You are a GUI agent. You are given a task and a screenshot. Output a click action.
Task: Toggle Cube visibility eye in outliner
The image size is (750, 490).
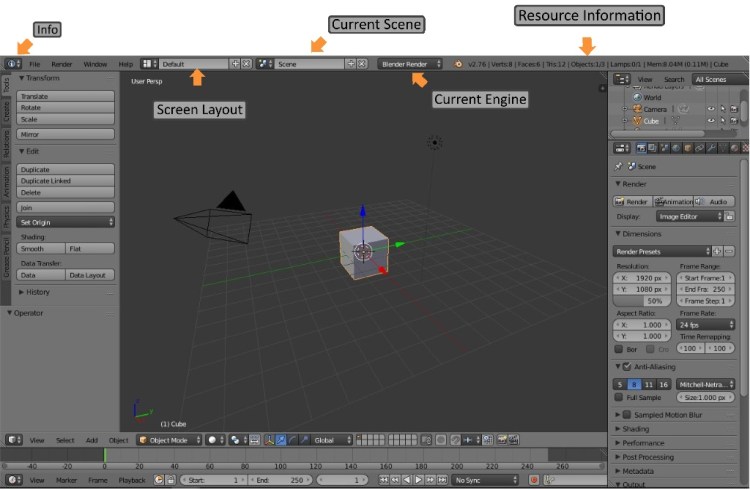tap(711, 121)
